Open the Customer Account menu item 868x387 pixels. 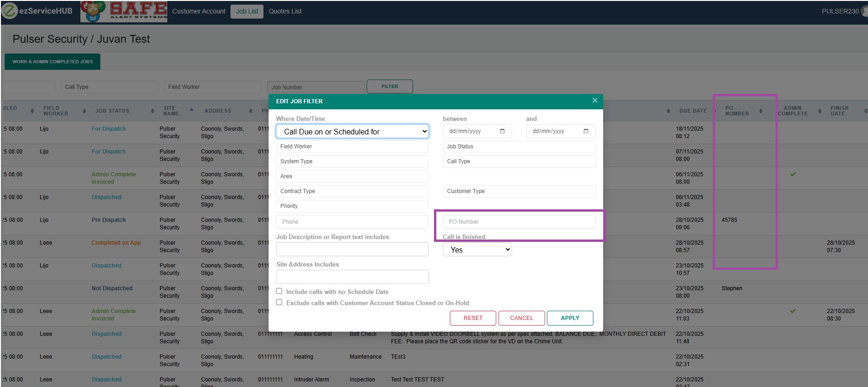(198, 11)
